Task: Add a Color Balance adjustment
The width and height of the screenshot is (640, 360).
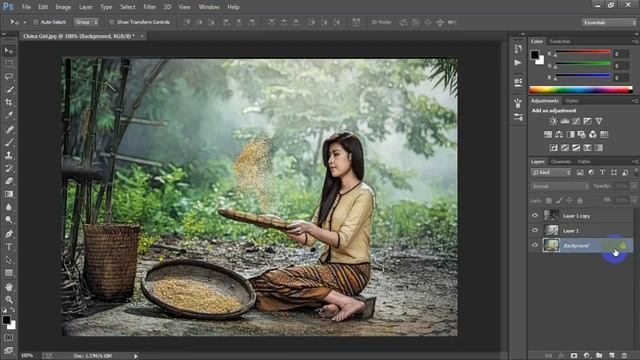Action: pyautogui.click(x=559, y=134)
